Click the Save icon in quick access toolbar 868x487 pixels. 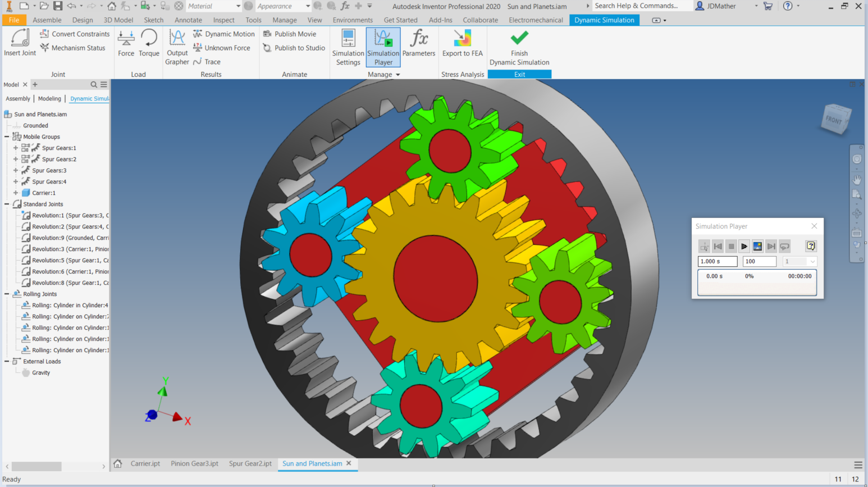click(x=58, y=6)
